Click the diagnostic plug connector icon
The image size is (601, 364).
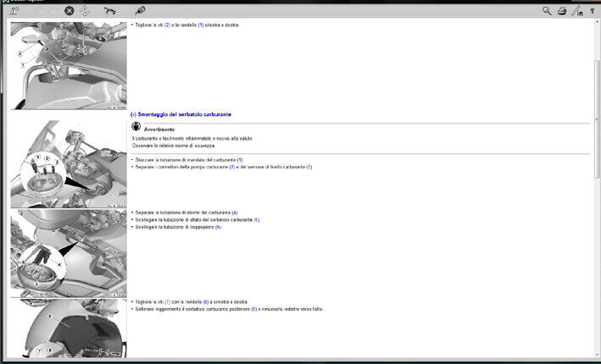click(139, 11)
